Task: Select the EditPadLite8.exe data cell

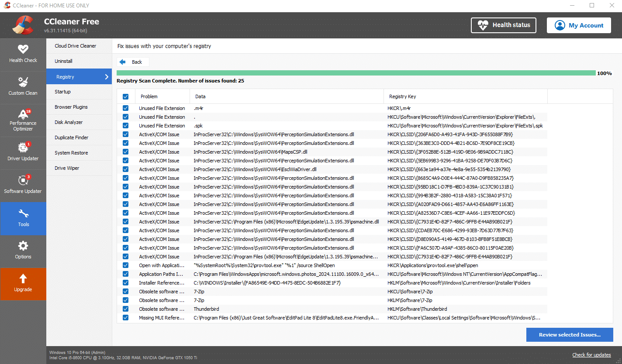Action: coord(287,318)
